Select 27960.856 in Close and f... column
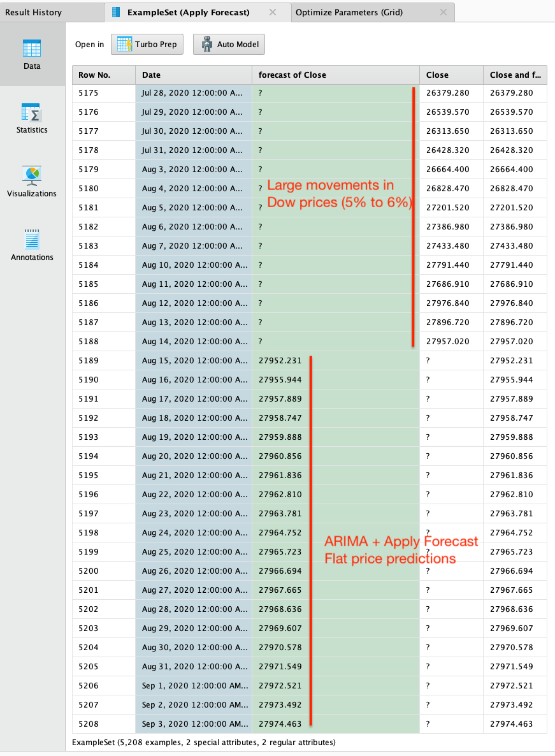 pyautogui.click(x=515, y=456)
